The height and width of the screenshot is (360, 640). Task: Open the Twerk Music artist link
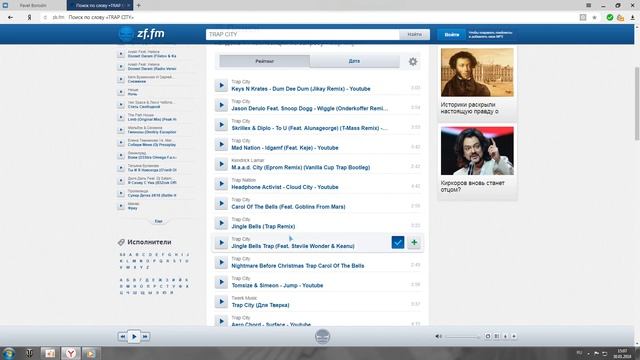click(244, 298)
